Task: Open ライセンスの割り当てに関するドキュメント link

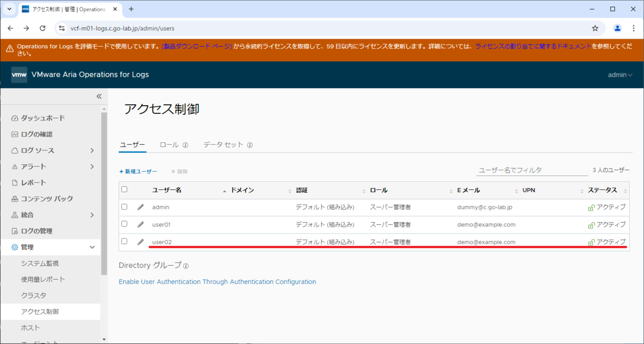Action: point(533,47)
